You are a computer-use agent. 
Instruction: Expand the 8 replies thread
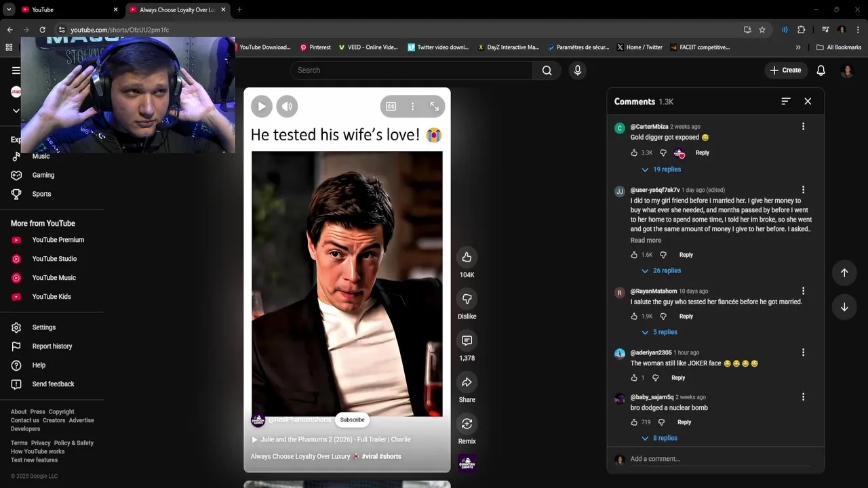coord(659,438)
